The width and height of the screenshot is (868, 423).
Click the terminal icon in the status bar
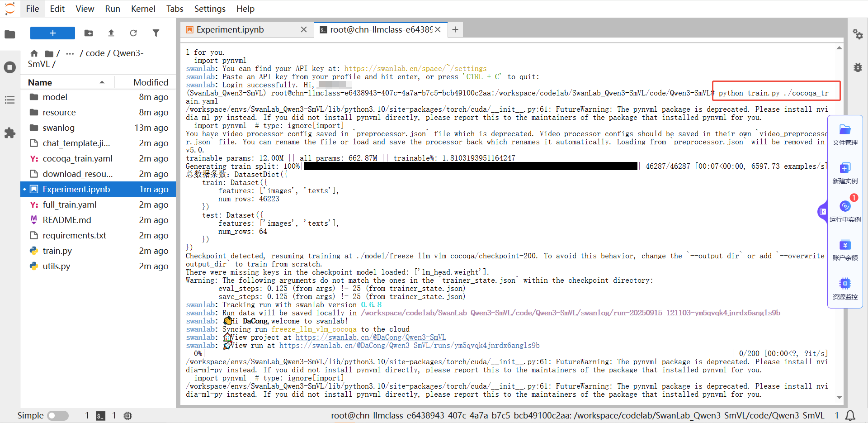point(100,416)
